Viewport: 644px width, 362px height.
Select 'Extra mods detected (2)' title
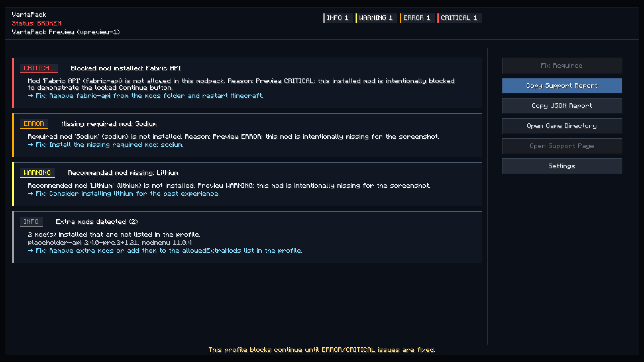[97, 222]
